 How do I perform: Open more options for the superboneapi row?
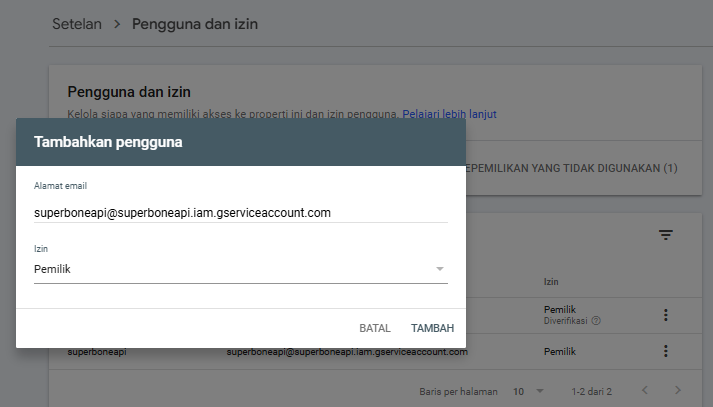(666, 351)
